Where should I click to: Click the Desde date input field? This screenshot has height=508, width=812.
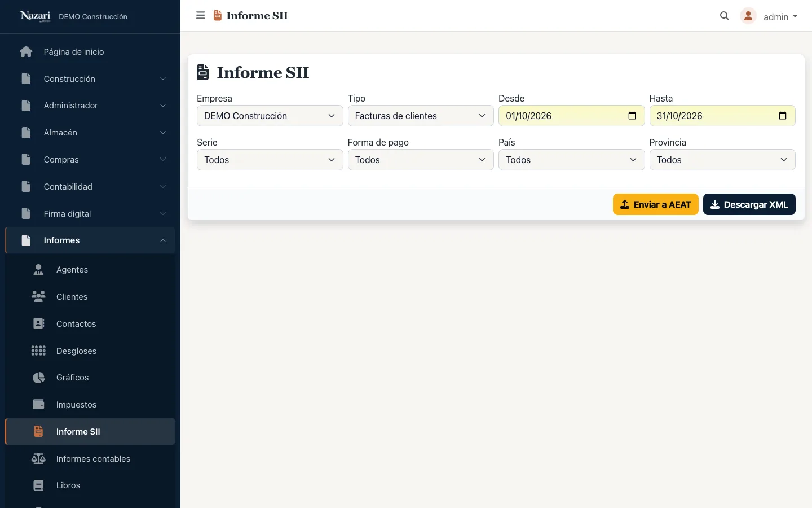tap(571, 116)
